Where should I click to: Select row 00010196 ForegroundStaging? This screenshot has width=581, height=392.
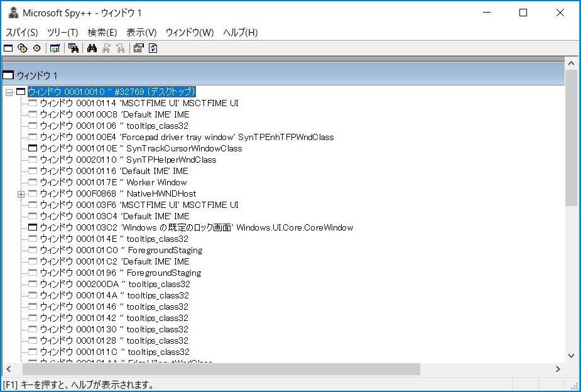click(121, 273)
